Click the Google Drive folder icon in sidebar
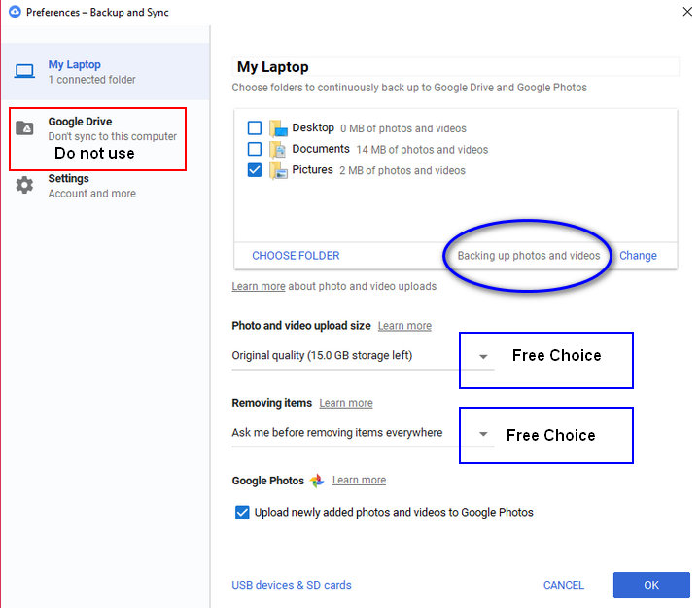This screenshot has width=700, height=608. pos(24,128)
